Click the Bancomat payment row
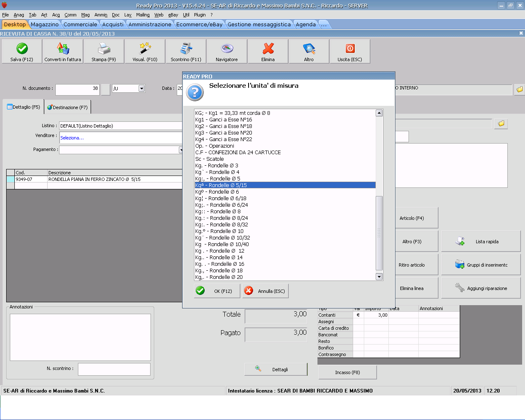Image resolution: width=525 pixels, height=420 pixels. (388, 335)
